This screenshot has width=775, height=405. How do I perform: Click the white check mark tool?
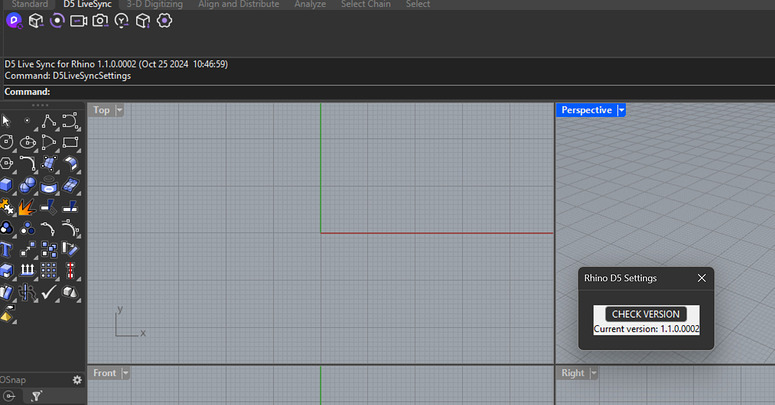click(49, 292)
